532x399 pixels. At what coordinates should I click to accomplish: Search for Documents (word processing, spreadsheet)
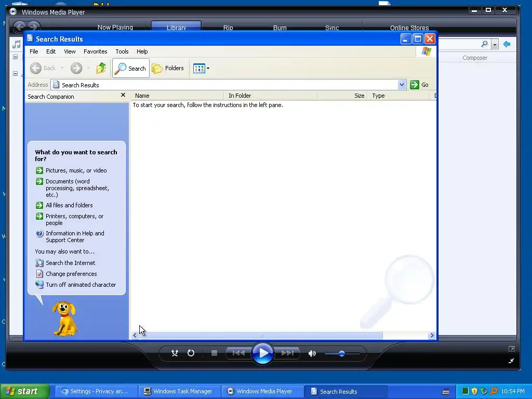tap(73, 188)
